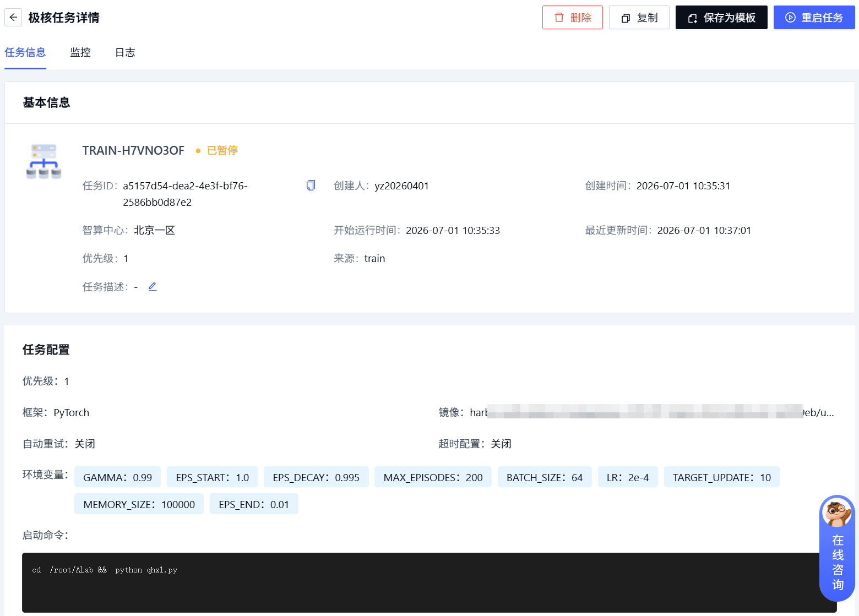This screenshot has height=616, width=859.
Task: Select the EPS_START: 1.0 tag
Action: (x=212, y=477)
